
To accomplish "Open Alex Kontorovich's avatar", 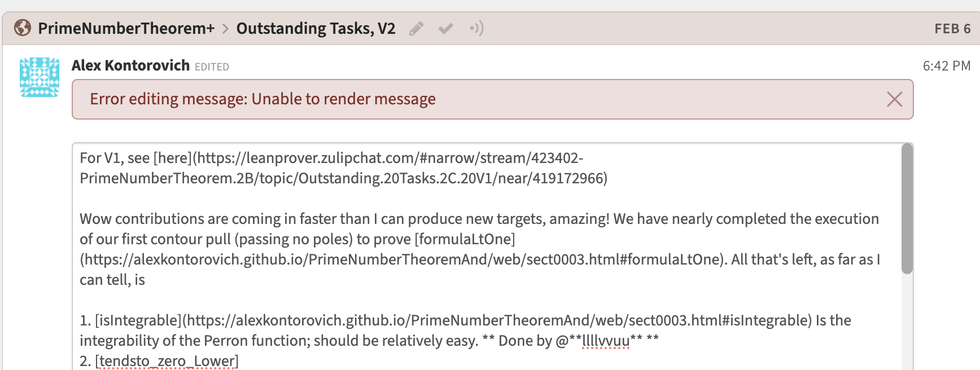I will click(x=40, y=77).
